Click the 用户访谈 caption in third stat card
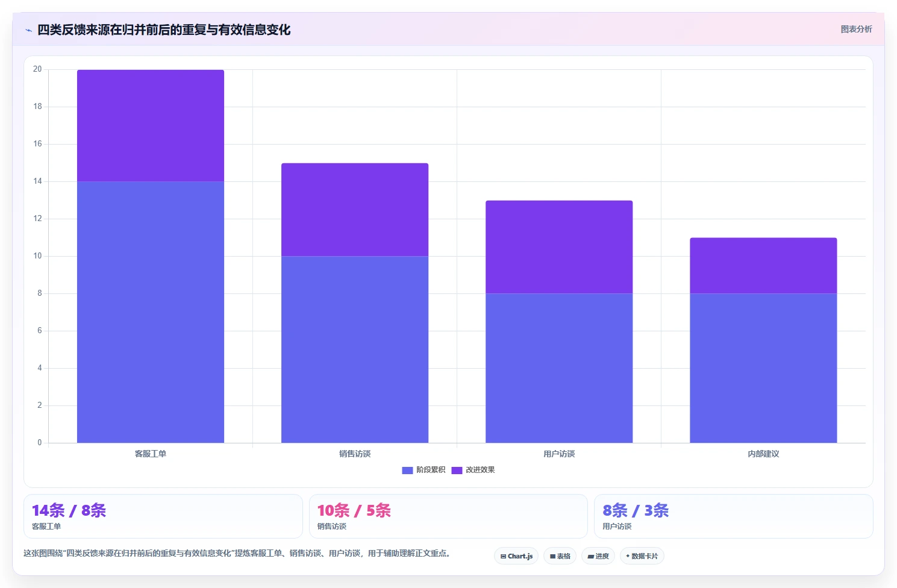 [617, 527]
